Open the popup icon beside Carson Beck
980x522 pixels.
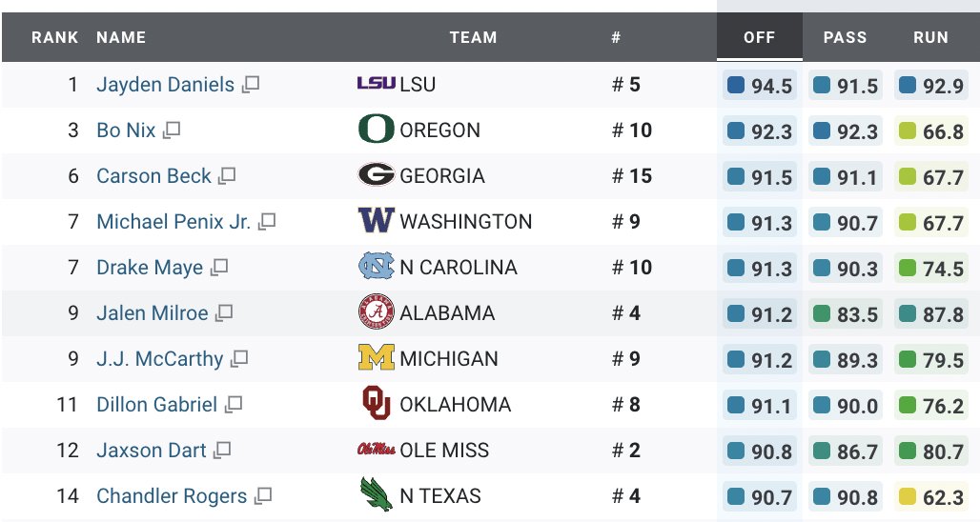[x=227, y=175]
